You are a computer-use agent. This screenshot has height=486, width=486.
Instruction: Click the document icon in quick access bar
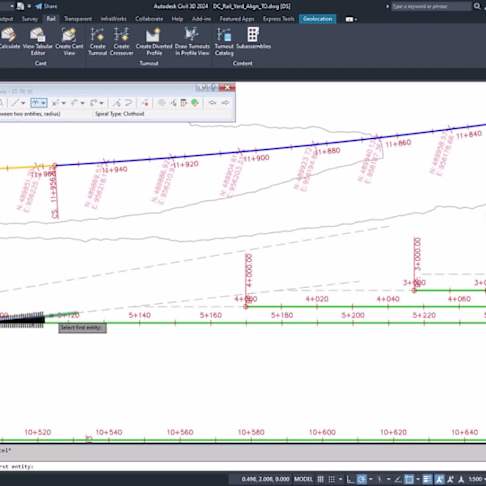coord(21,6)
